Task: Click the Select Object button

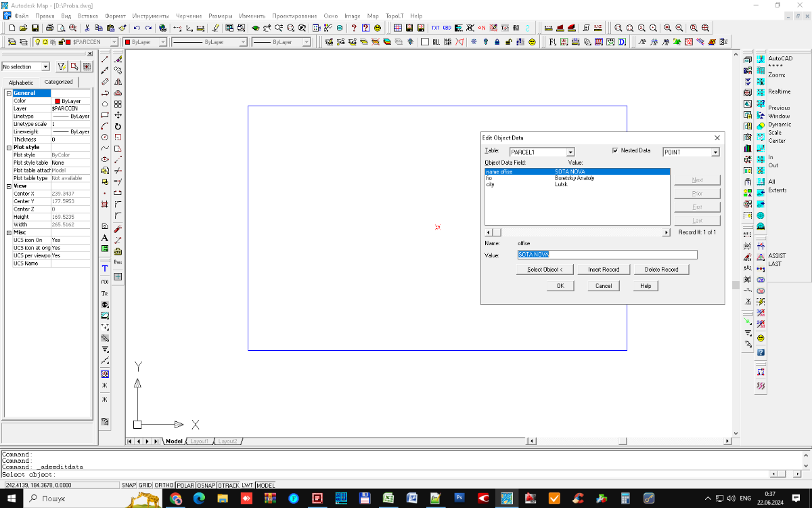Action: pos(545,270)
